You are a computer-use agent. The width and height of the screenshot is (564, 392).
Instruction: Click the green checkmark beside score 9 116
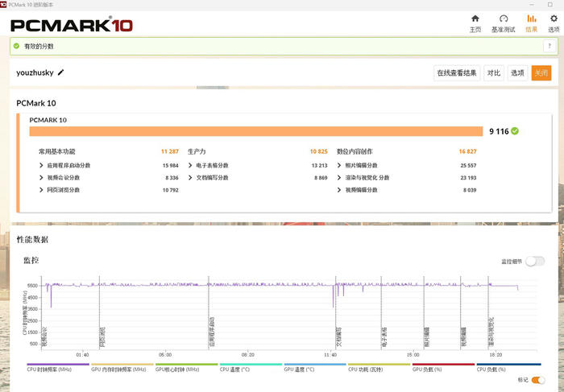tap(515, 131)
